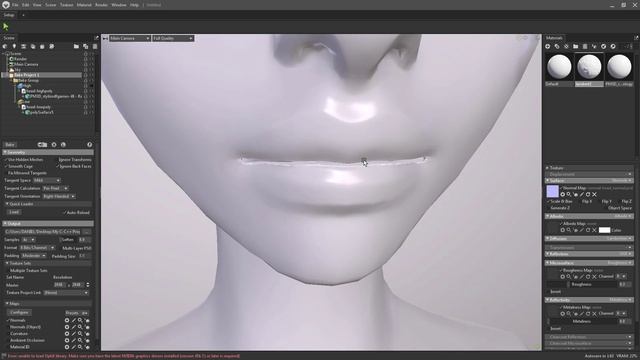Click magnifier icon in Curvature map row
Image resolution: width=640 pixels, height=360 pixels.
[80, 333]
